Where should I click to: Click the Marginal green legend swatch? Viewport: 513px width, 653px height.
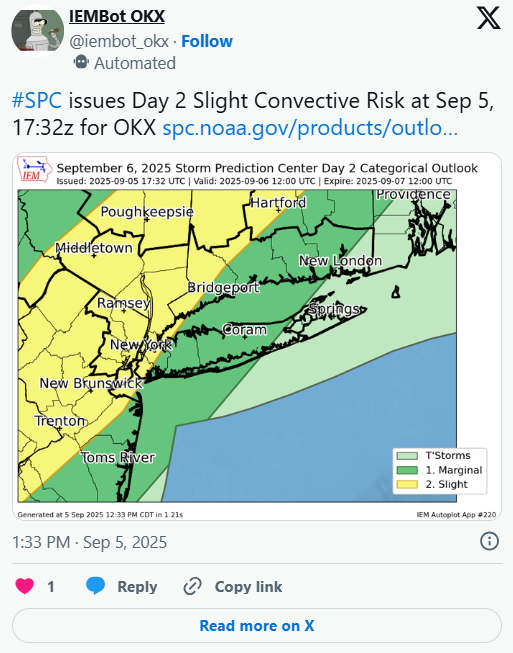point(407,470)
